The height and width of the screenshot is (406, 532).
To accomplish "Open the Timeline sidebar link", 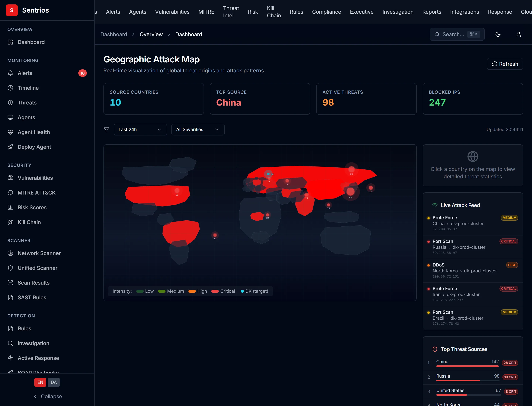I will (x=47, y=88).
